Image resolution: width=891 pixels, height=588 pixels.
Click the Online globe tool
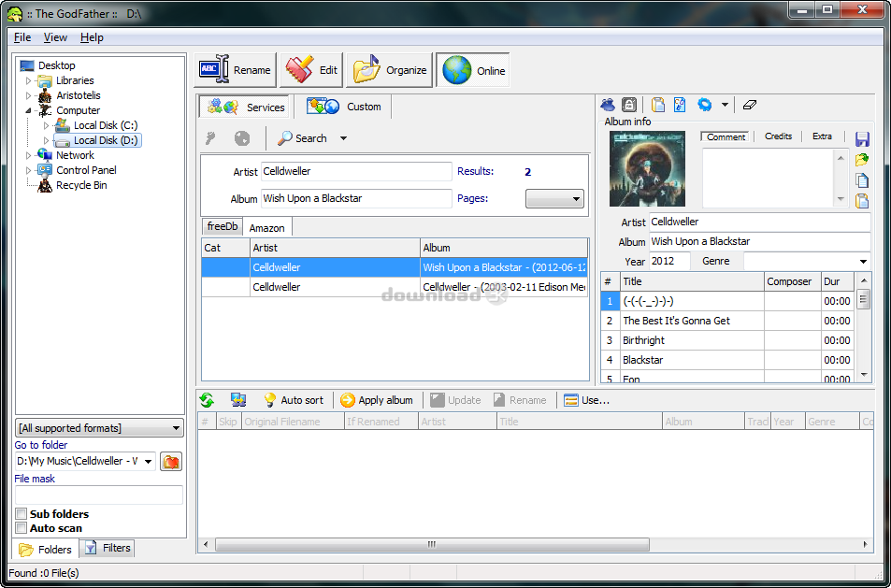[x=472, y=68]
